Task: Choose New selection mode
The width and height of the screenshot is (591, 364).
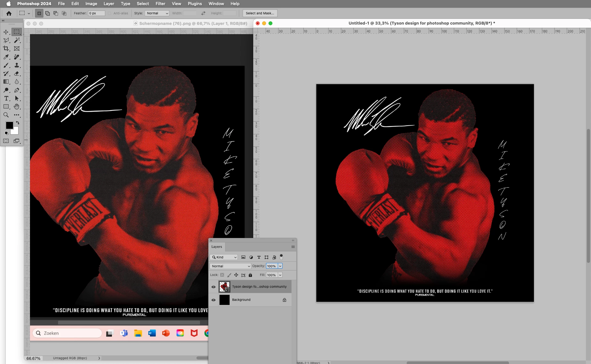Action: (39, 13)
